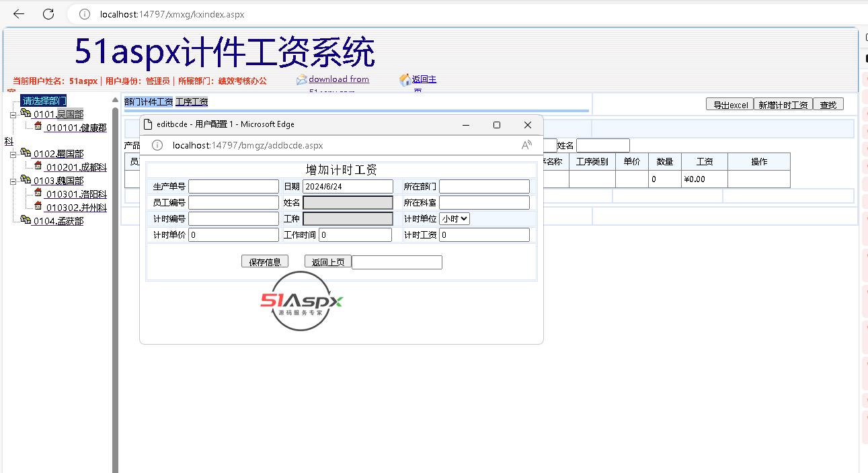Click the 新增计时工资 button
Viewport: 868px width, 473px height.
point(783,105)
